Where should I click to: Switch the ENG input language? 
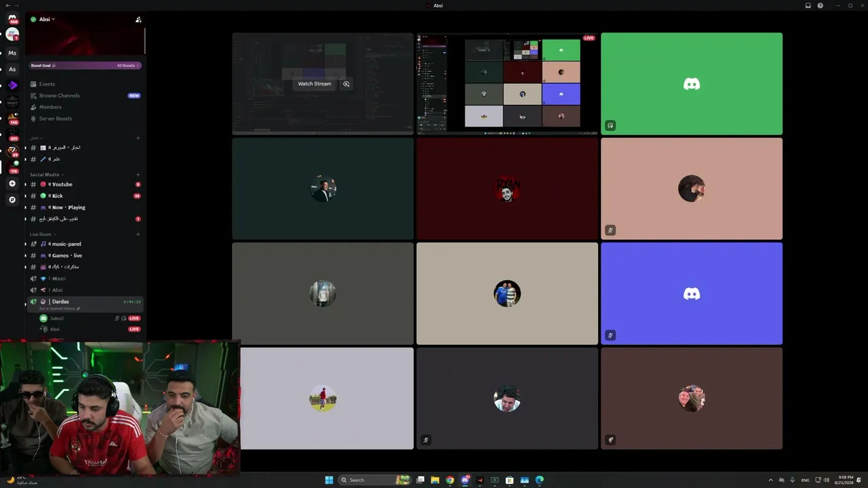(806, 480)
